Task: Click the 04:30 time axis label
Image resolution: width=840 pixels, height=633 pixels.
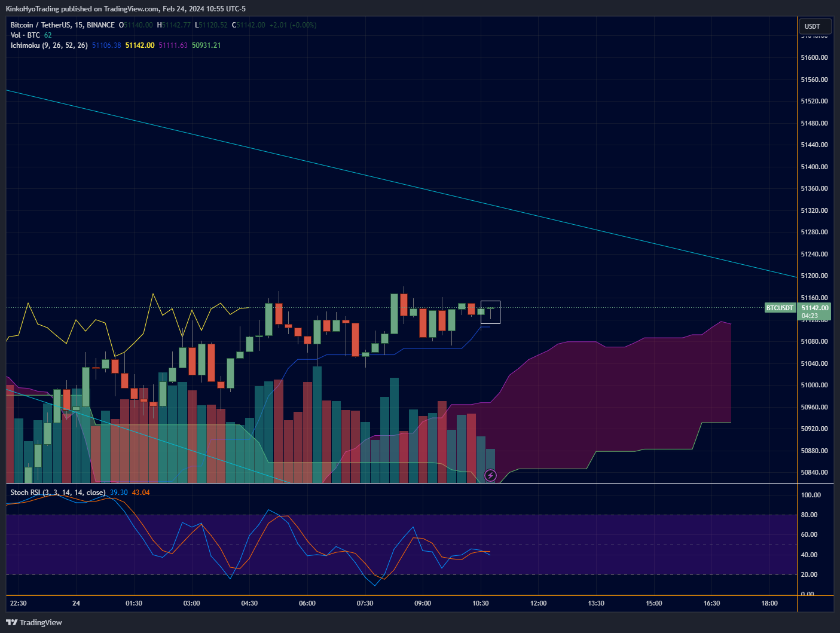Action: (x=249, y=603)
